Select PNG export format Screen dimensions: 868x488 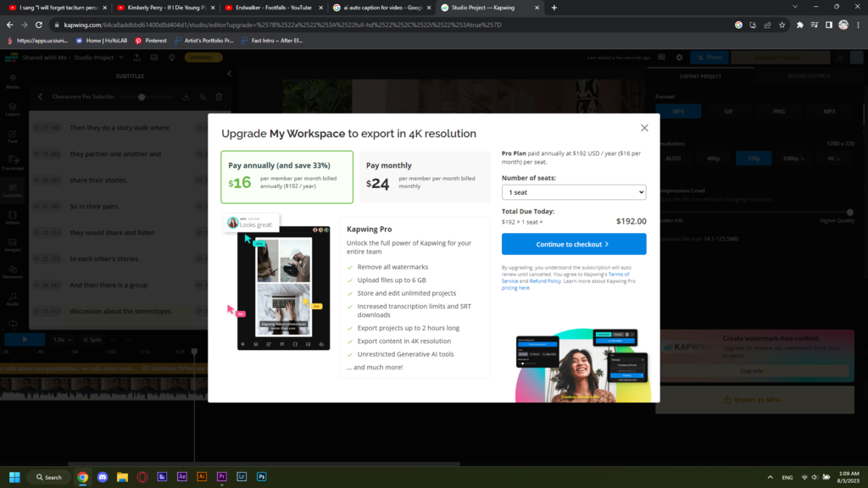pyautogui.click(x=779, y=112)
